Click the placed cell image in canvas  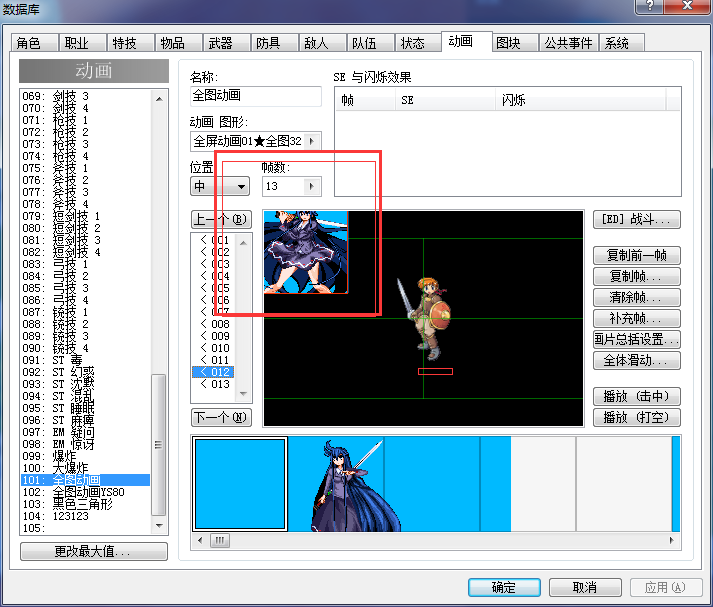[306, 252]
